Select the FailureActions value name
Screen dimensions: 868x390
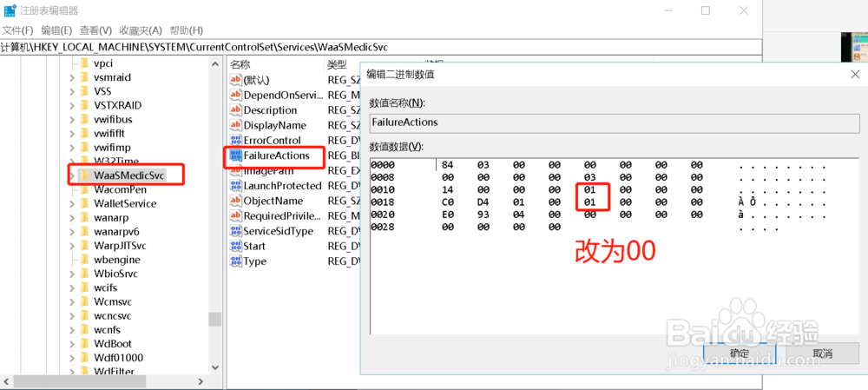276,155
